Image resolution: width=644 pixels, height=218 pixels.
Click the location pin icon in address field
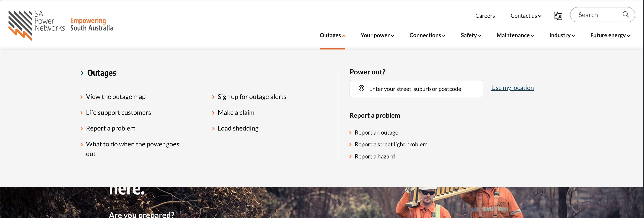(361, 89)
